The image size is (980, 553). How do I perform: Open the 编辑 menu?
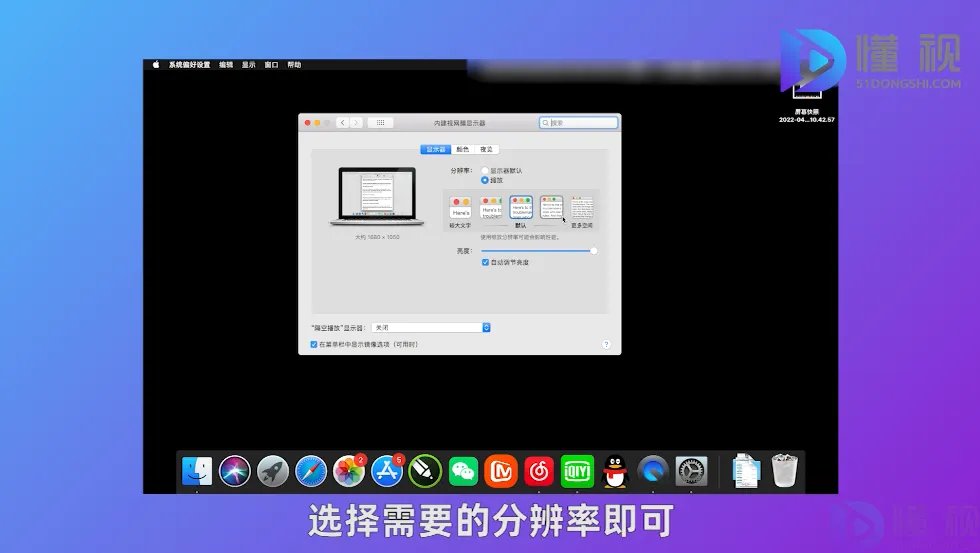tap(226, 64)
